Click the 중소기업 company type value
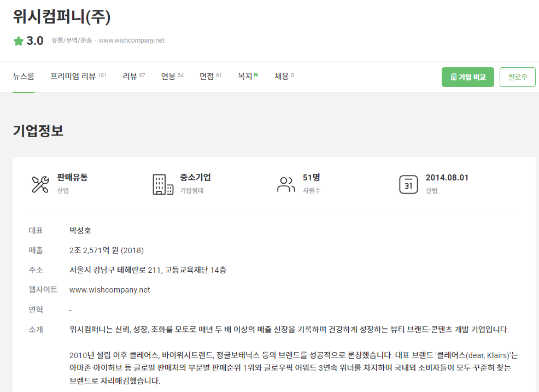 coord(195,178)
